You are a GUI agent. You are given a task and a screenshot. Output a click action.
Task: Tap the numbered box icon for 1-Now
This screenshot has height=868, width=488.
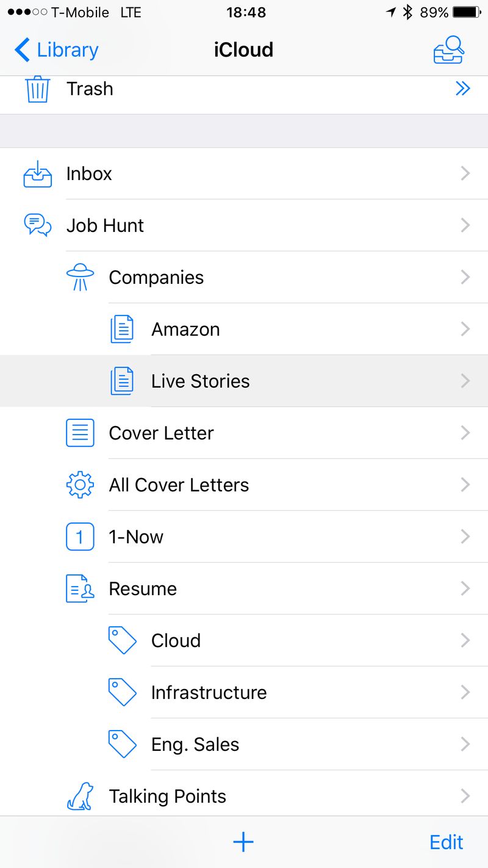coord(80,537)
